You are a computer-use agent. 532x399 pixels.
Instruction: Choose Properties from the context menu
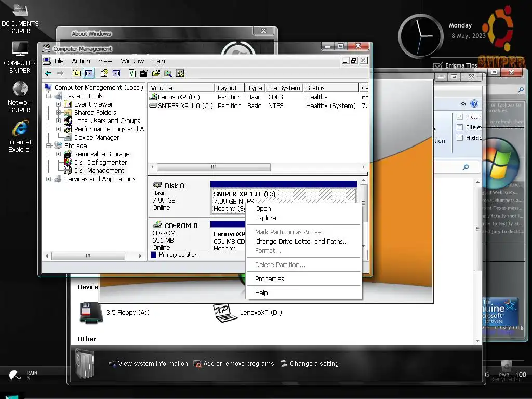[303, 278]
